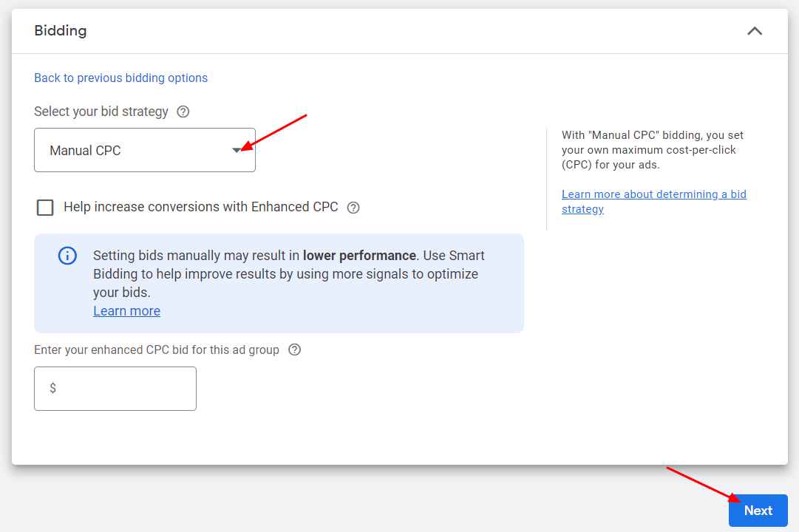Click the upward chevron on the Bidding header
This screenshot has width=799, height=532.
(754, 31)
